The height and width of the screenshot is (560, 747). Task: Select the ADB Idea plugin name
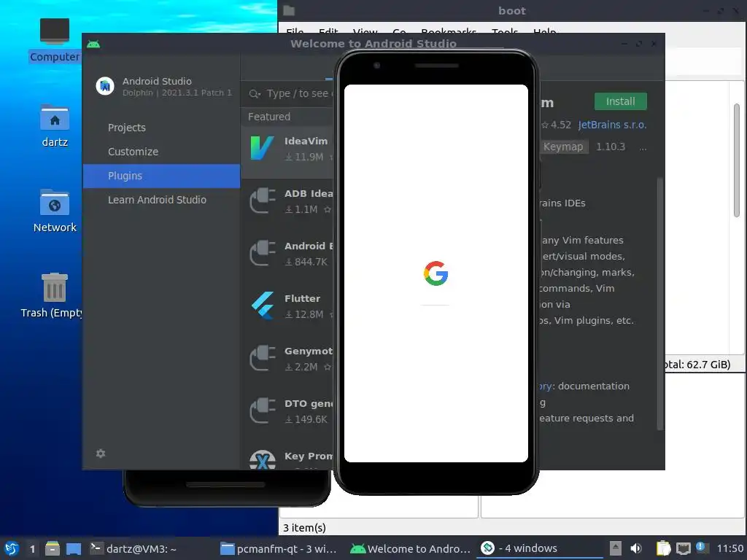309,193
